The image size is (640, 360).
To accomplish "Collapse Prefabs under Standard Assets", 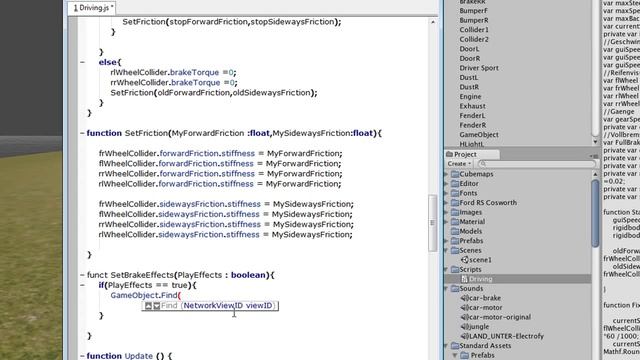I will pos(455,356).
